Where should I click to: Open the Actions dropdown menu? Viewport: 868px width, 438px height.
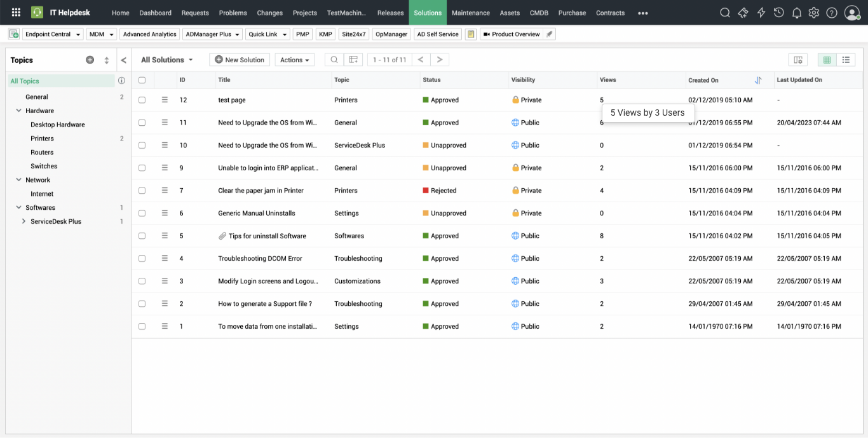pos(294,60)
